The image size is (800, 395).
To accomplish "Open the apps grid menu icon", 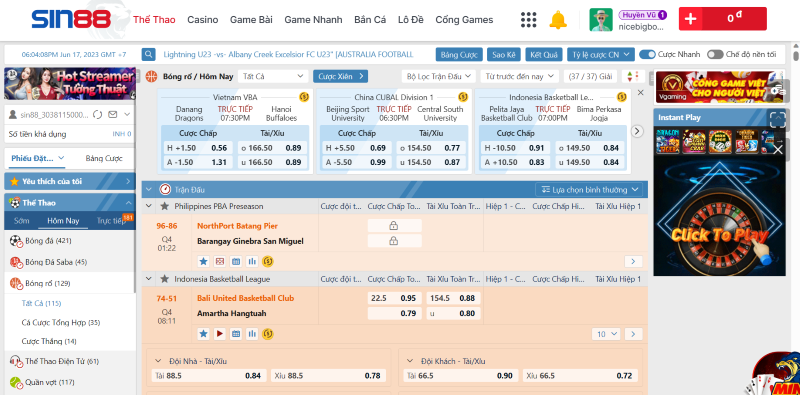I will point(529,19).
